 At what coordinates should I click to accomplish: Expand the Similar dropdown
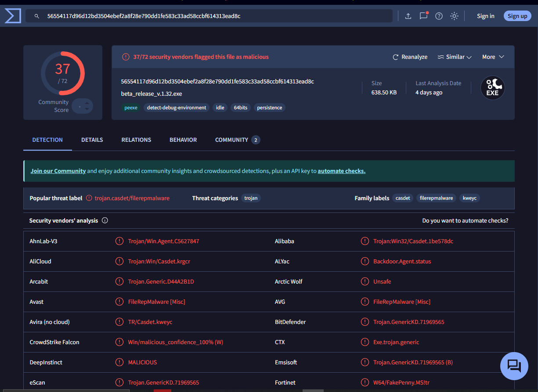[455, 57]
